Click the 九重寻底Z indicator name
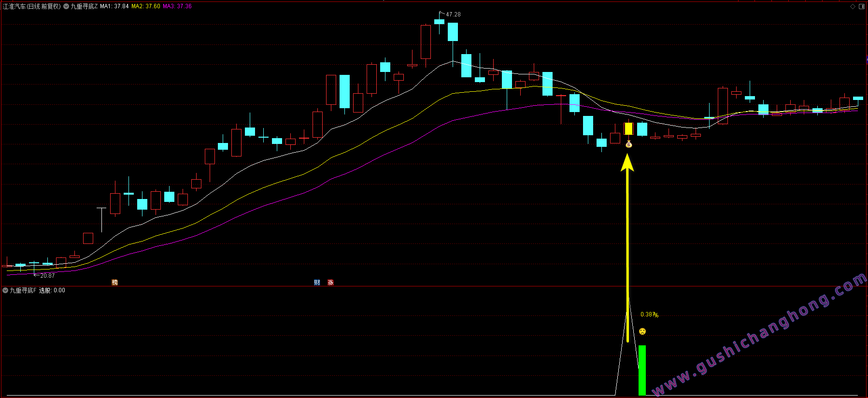 84,6
